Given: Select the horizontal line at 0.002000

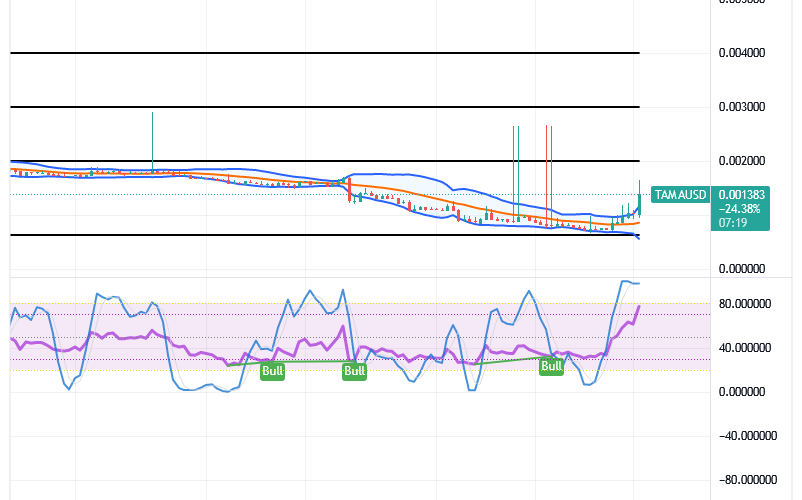Looking at the screenshot, I should click(x=325, y=161).
